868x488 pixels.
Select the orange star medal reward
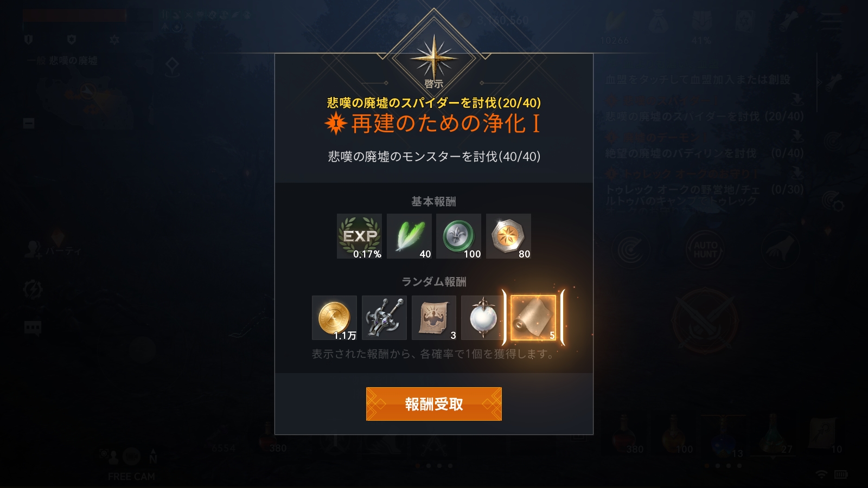508,236
